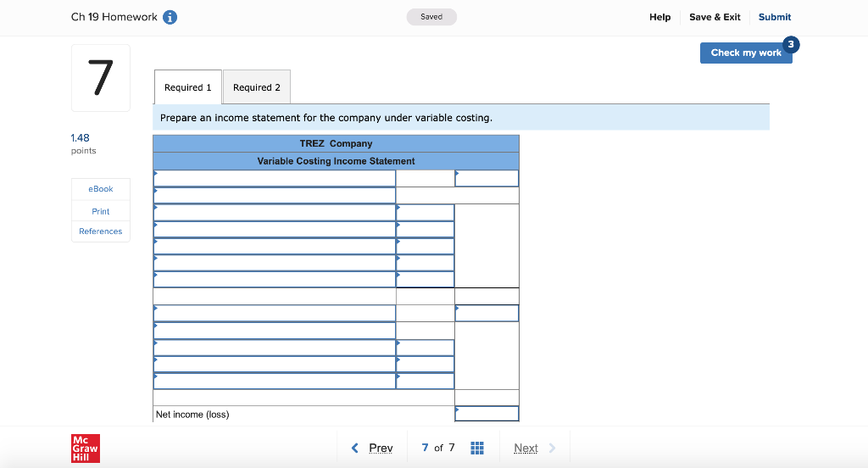Open the seventh row label dropdown
Screen dimensions: 868x468
tap(275, 279)
